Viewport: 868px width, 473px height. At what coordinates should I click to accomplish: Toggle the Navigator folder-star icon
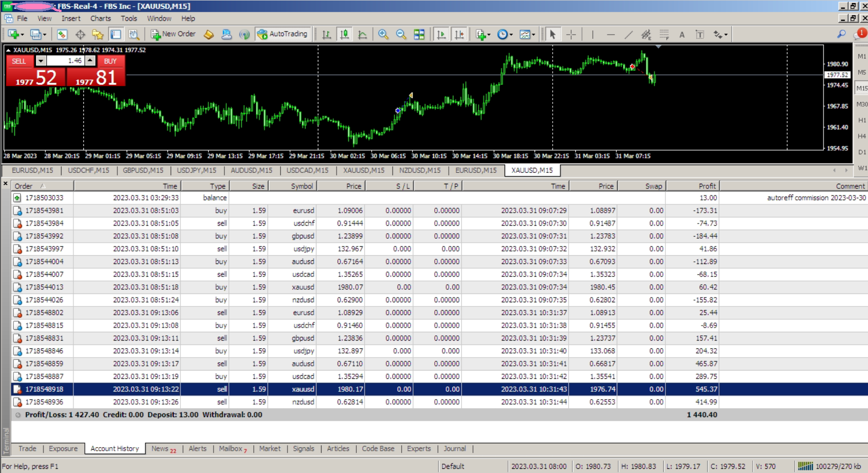coord(98,34)
